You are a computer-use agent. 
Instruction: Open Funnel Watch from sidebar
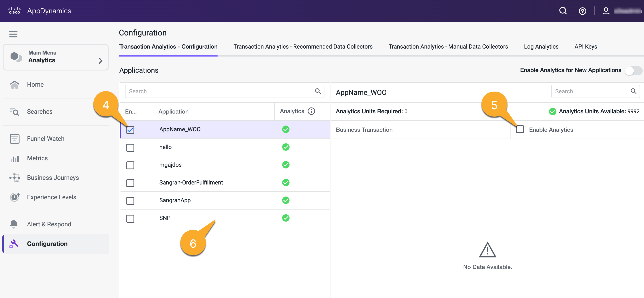(x=45, y=139)
